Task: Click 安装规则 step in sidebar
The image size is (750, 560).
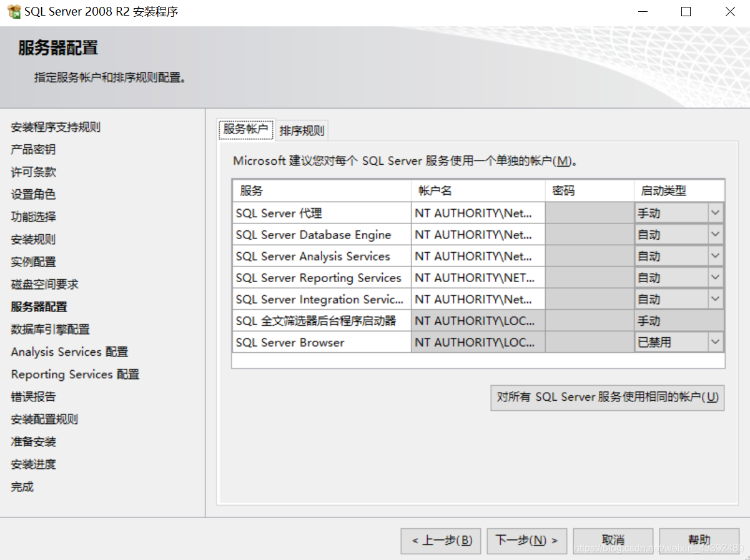Action: point(33,240)
